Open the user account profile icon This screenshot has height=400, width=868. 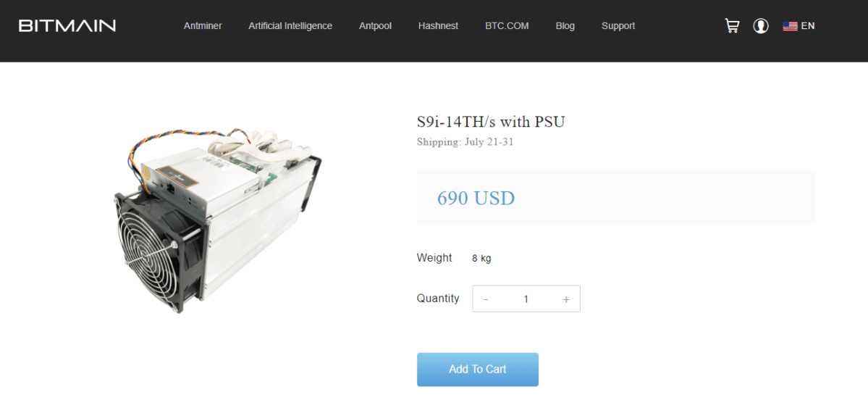tap(761, 26)
